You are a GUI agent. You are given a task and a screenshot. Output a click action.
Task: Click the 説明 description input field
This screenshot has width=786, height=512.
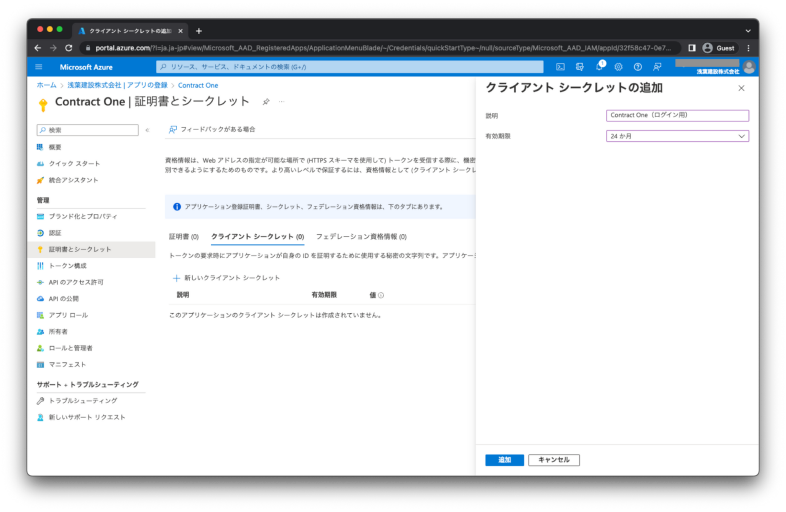click(677, 115)
